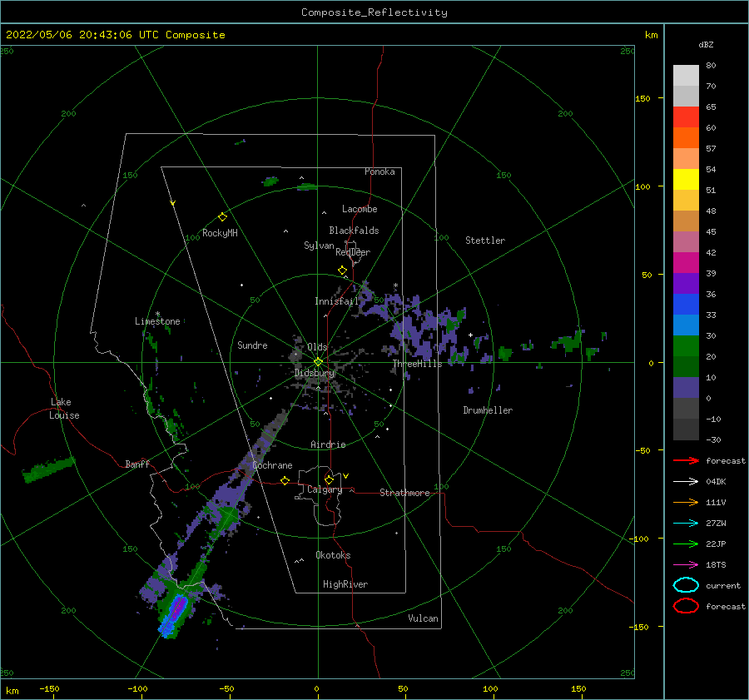Select the 65 dBZ red color swatch

(686, 117)
